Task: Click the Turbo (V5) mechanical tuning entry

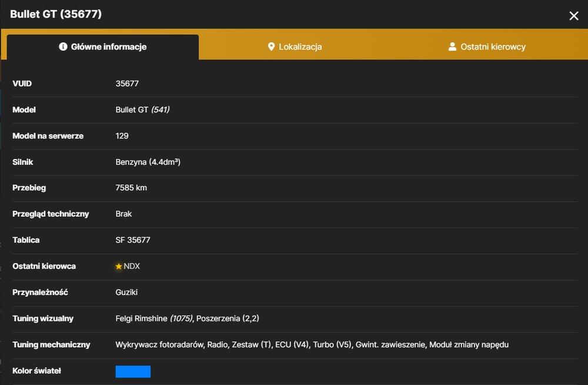Action: [332, 345]
